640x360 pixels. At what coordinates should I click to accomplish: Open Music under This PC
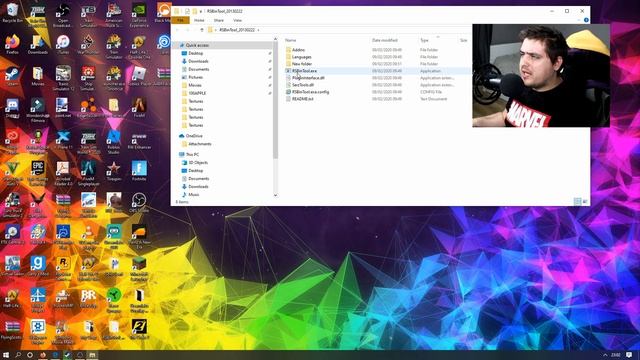pos(190,195)
